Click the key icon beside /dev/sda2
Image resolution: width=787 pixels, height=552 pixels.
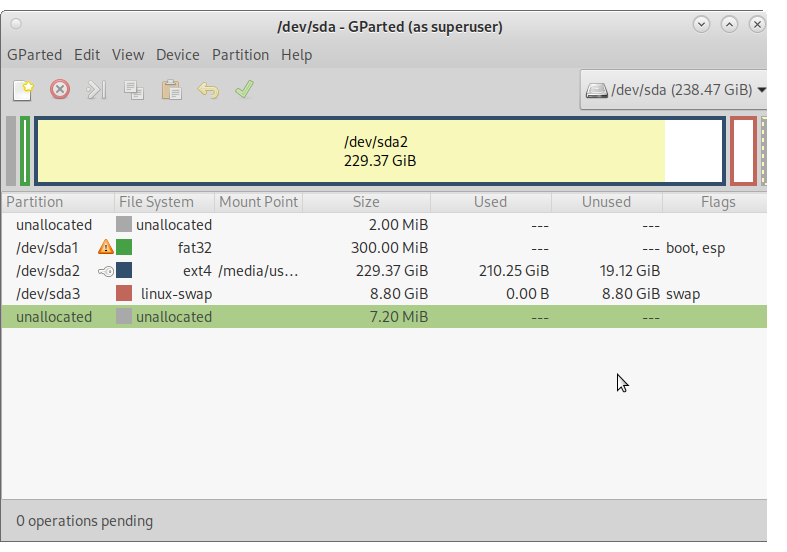[105, 270]
